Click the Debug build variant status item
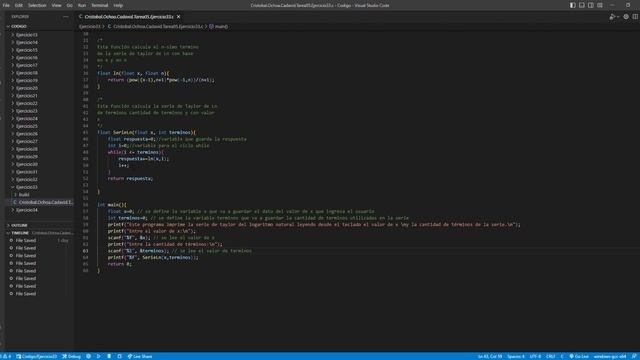Screen dimensions: 640x360 (71, 356)
